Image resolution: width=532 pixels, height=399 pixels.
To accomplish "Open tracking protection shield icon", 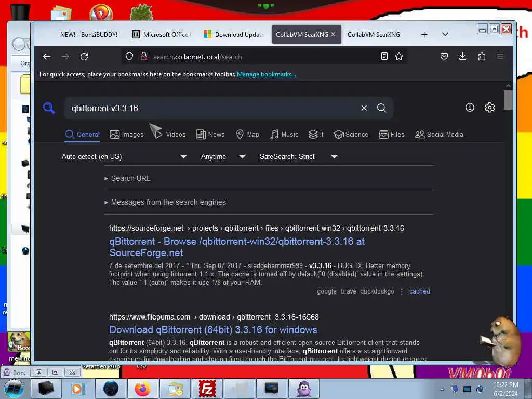I will [x=129, y=56].
